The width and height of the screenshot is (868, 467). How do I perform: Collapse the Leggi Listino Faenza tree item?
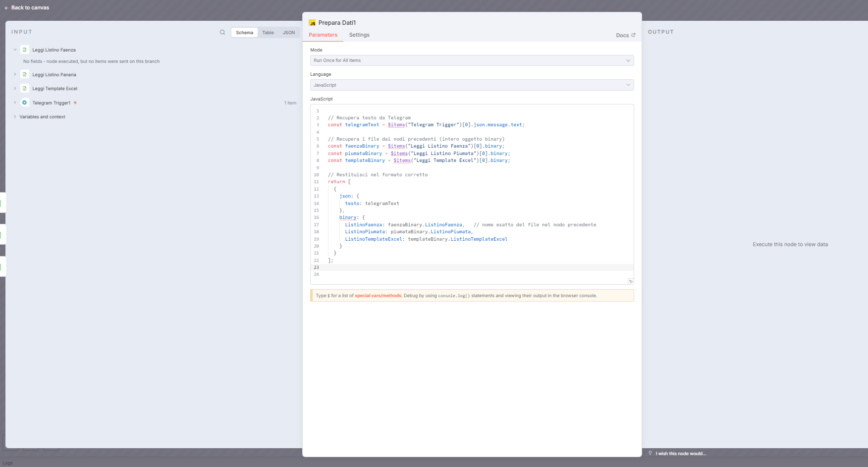click(15, 50)
